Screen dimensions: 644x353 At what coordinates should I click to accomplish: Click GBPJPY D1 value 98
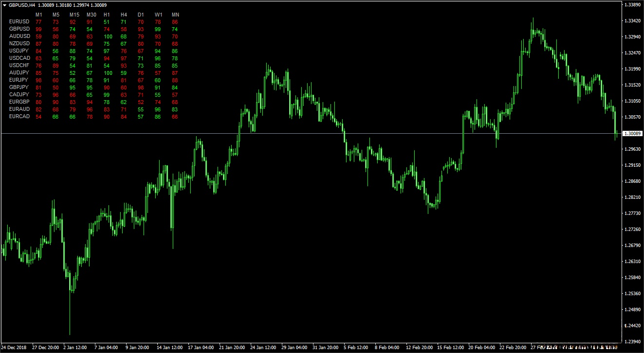point(141,87)
